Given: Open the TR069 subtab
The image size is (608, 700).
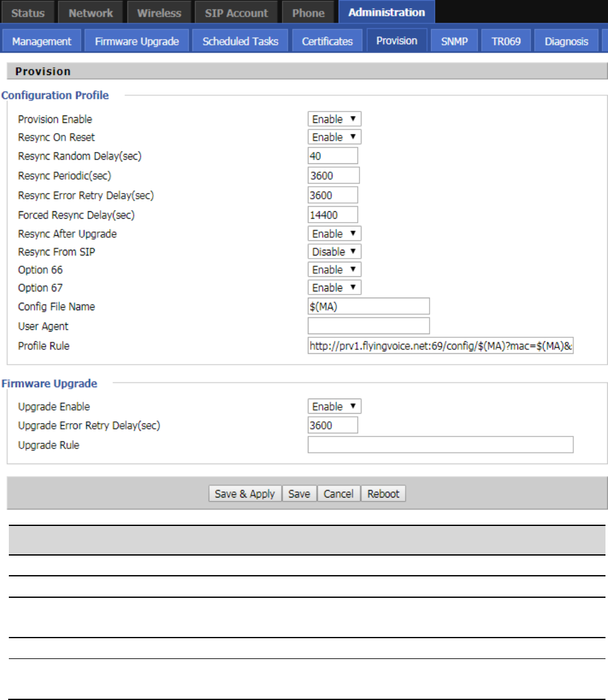Looking at the screenshot, I should (506, 42).
